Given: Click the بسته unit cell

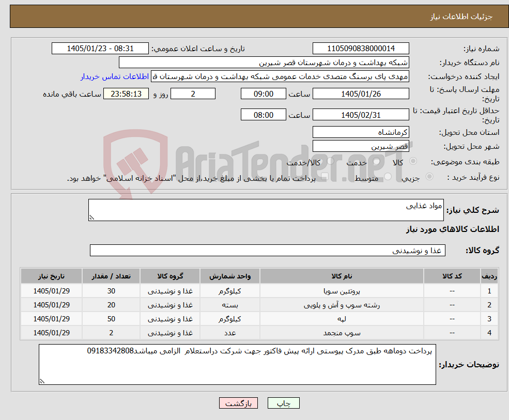Looking at the screenshot, I should coord(230,305).
